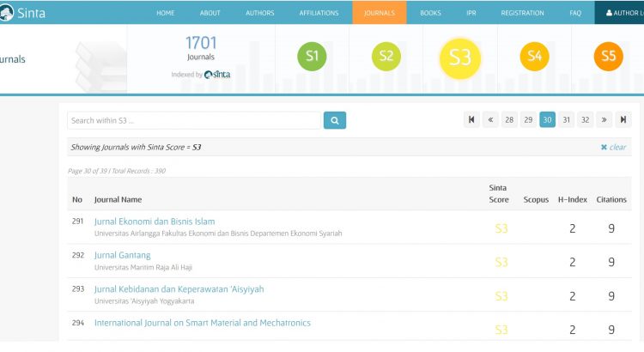Click S3 score in Jurnal Gantang row
The height and width of the screenshot is (352, 644).
click(x=501, y=262)
